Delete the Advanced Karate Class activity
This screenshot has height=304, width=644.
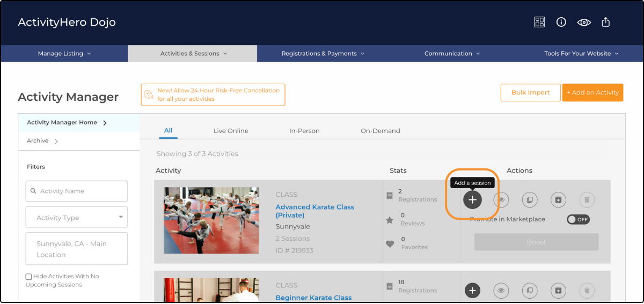[x=587, y=200]
